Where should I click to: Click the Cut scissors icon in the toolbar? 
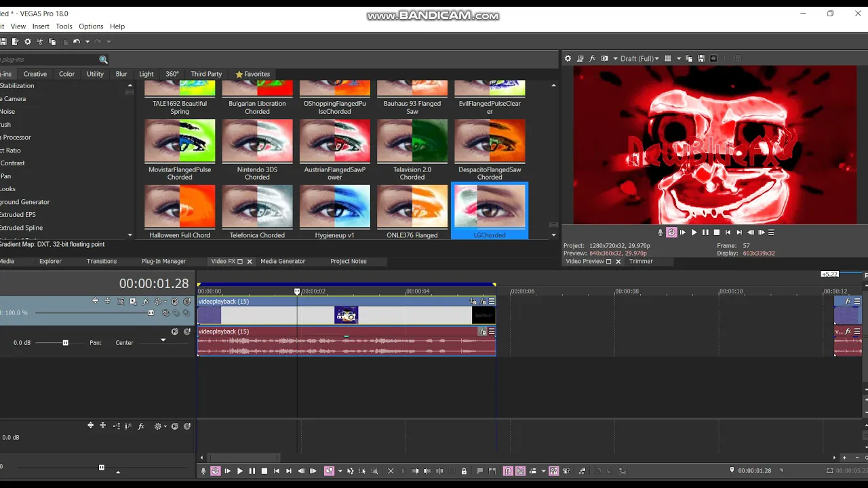click(40, 42)
